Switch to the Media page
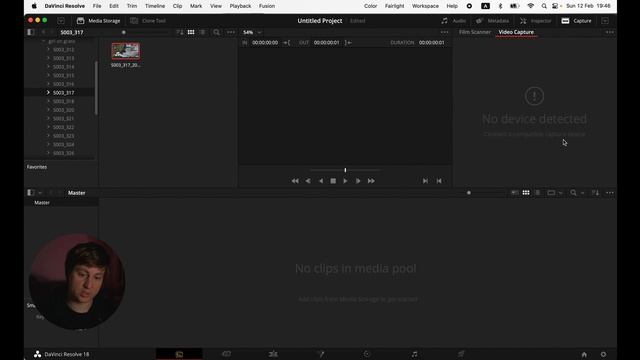This screenshot has width=640, height=360. [179, 354]
